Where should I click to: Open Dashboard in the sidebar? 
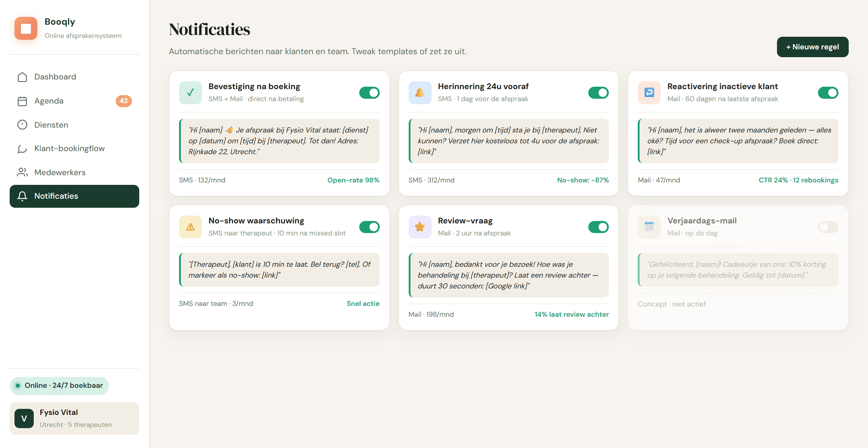pyautogui.click(x=74, y=77)
